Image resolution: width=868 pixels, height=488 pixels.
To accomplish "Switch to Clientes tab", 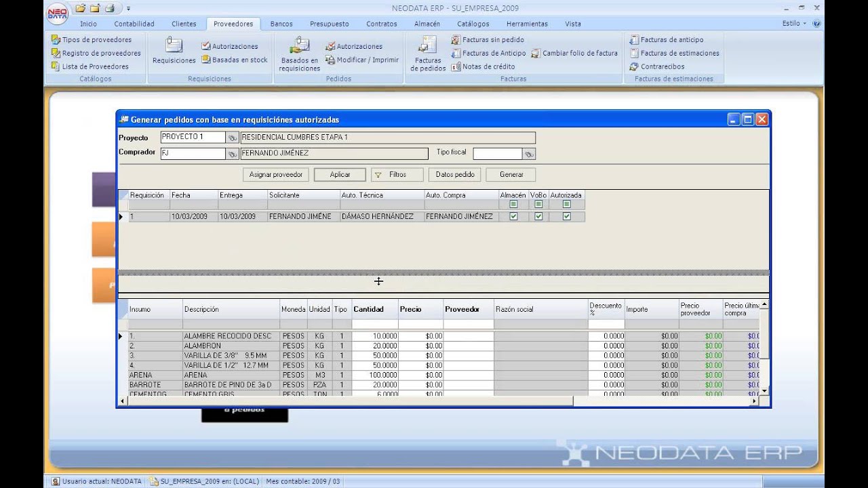I will 184,24.
